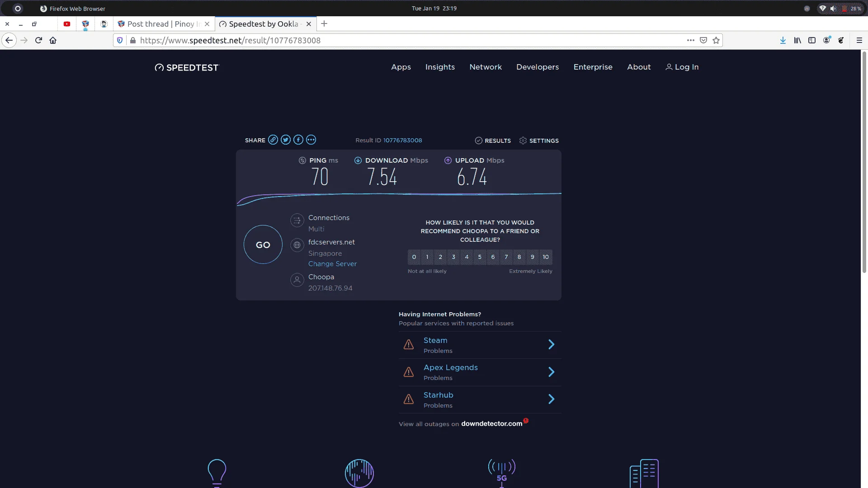Rate recommendation score 7
The image size is (868, 488).
pyautogui.click(x=506, y=257)
